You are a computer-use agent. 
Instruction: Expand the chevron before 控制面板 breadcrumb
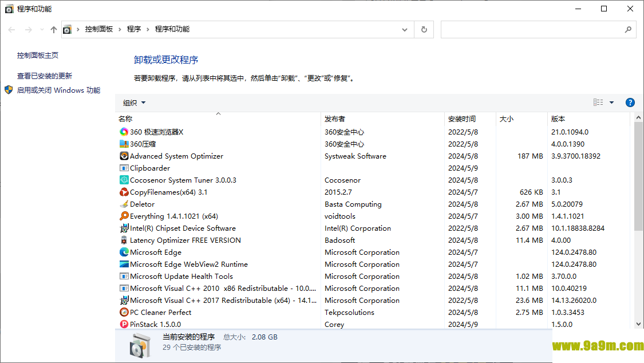(78, 30)
